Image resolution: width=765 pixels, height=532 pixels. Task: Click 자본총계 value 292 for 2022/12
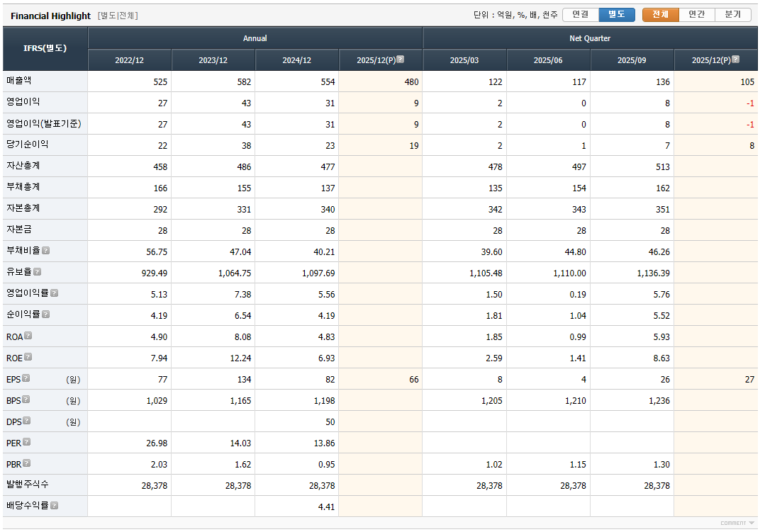click(160, 209)
